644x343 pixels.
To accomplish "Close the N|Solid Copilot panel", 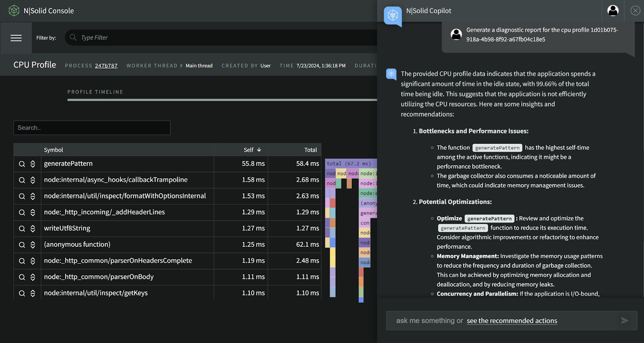I will 635,10.
